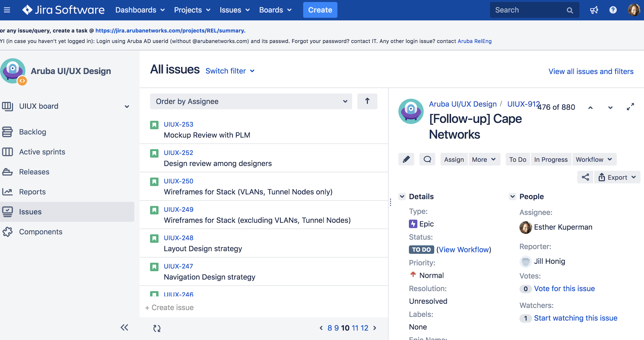The height and width of the screenshot is (340, 644).
Task: Open issue UIUX-252 Design review among designers
Action: pyautogui.click(x=264, y=158)
